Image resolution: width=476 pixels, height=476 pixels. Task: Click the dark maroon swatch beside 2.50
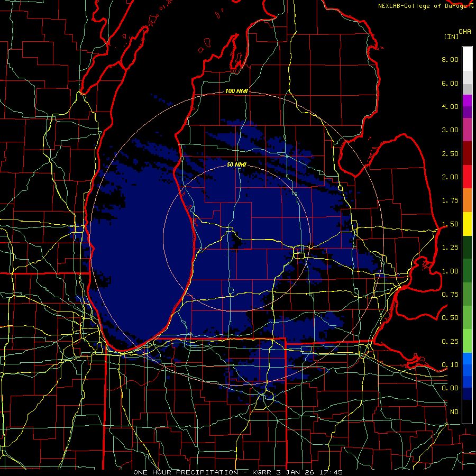467,153
